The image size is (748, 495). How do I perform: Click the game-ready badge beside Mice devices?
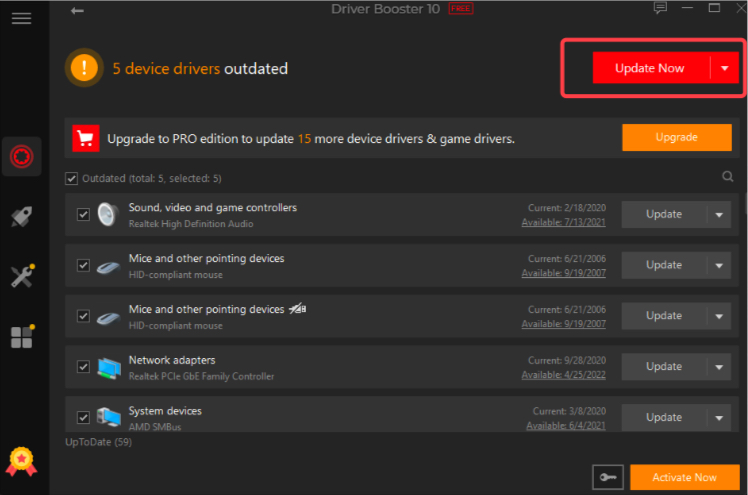pos(298,309)
